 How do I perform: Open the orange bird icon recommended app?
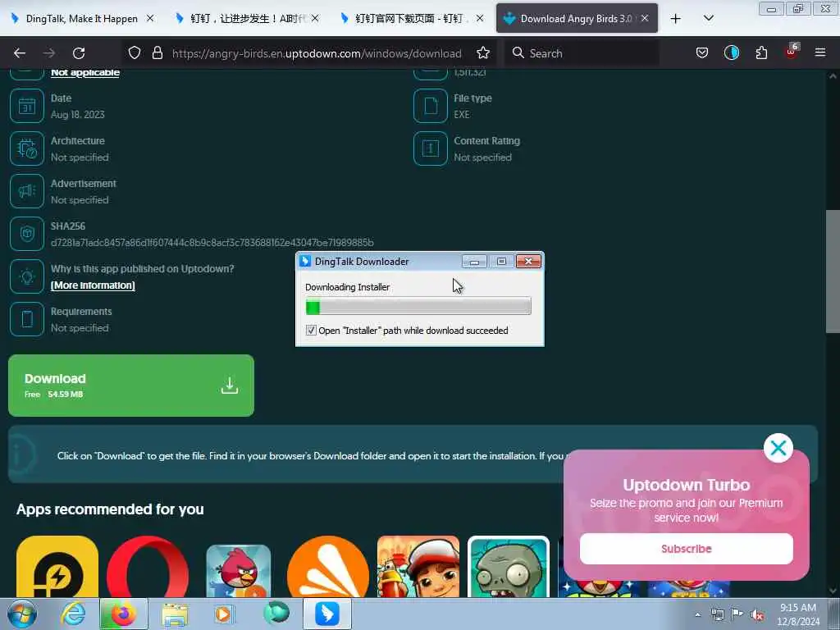tap(328, 567)
